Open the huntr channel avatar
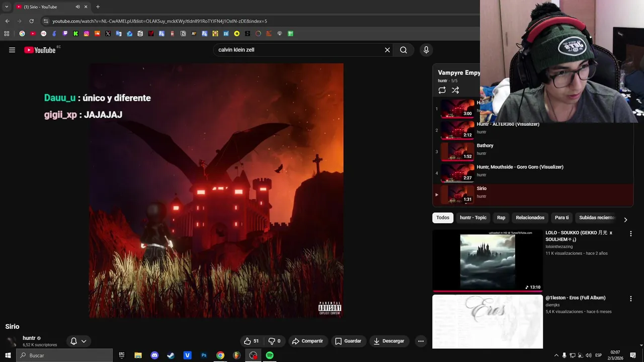644x362 pixels. coord(11,341)
